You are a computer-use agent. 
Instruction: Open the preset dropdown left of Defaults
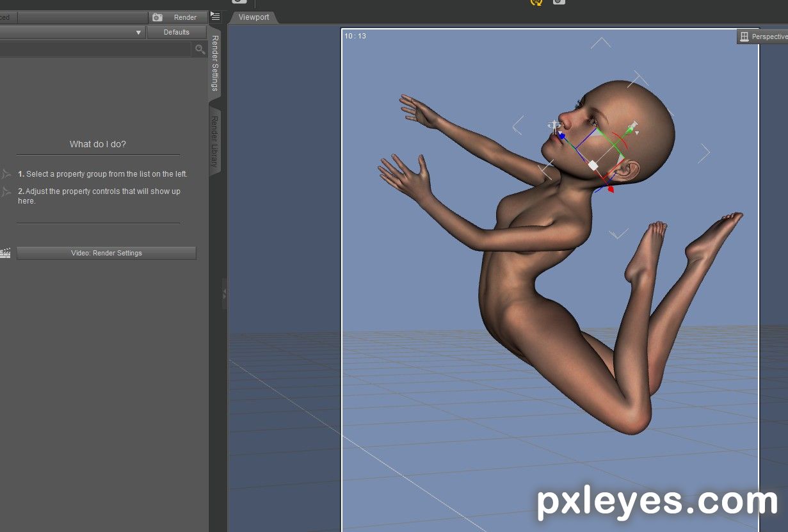(x=72, y=32)
